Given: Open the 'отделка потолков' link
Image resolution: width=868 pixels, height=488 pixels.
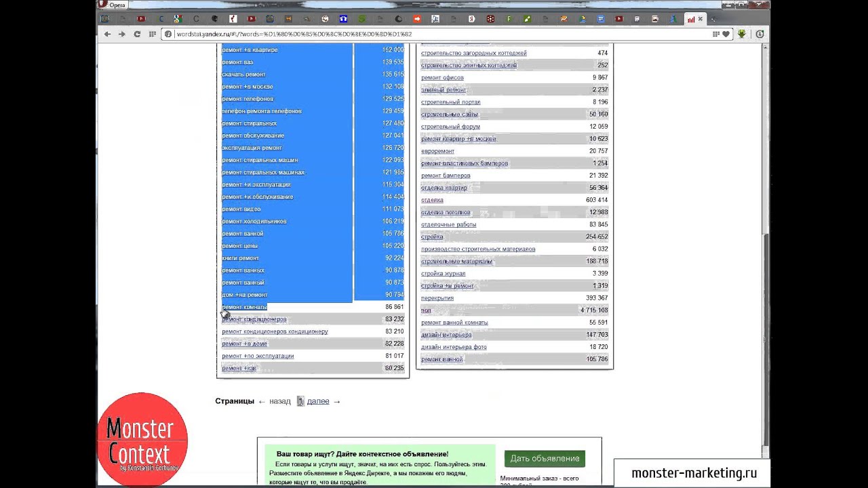Looking at the screenshot, I should [x=446, y=212].
